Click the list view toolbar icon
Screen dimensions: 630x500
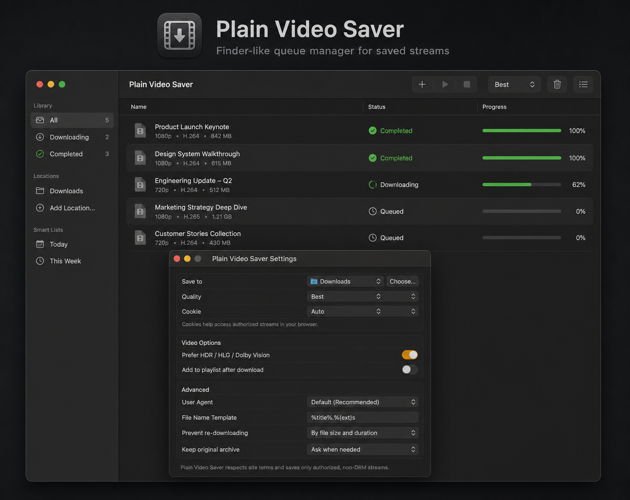583,84
